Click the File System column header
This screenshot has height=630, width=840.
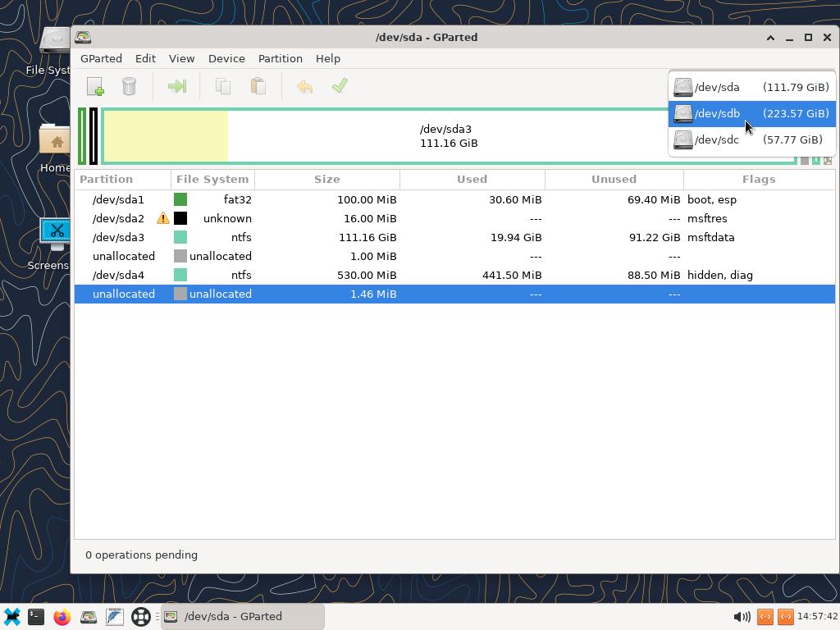tap(212, 179)
